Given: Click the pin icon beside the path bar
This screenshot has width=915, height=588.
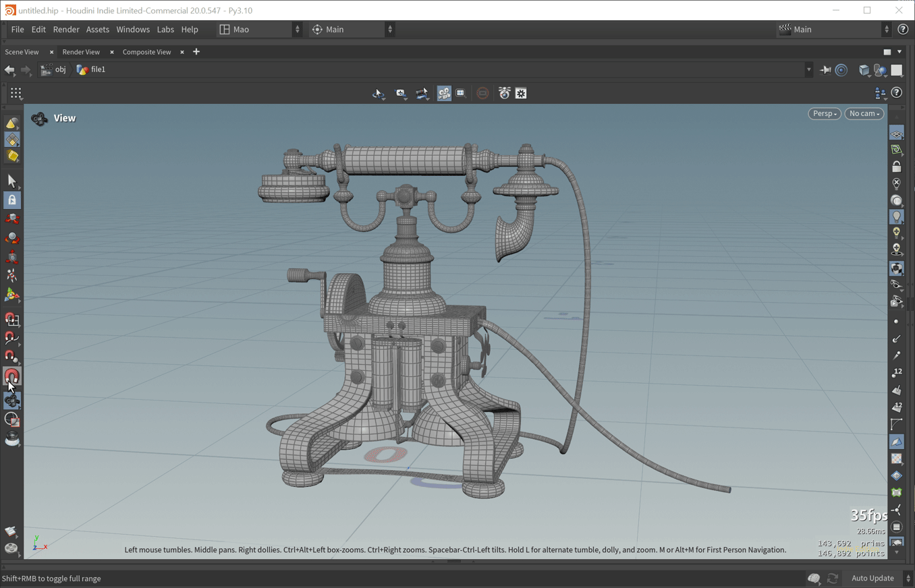Looking at the screenshot, I should 825,69.
